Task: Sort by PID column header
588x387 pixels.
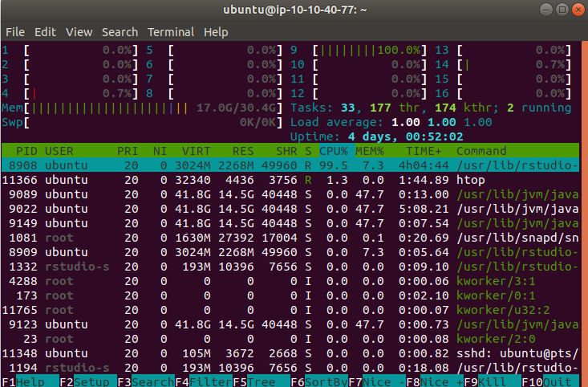Action: pyautogui.click(x=26, y=151)
